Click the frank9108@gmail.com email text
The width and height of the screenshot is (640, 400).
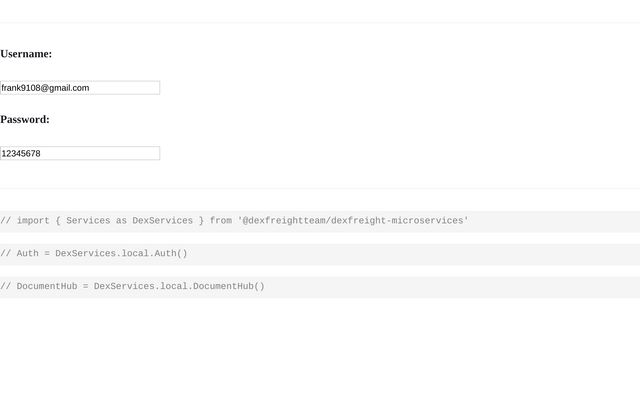45,88
